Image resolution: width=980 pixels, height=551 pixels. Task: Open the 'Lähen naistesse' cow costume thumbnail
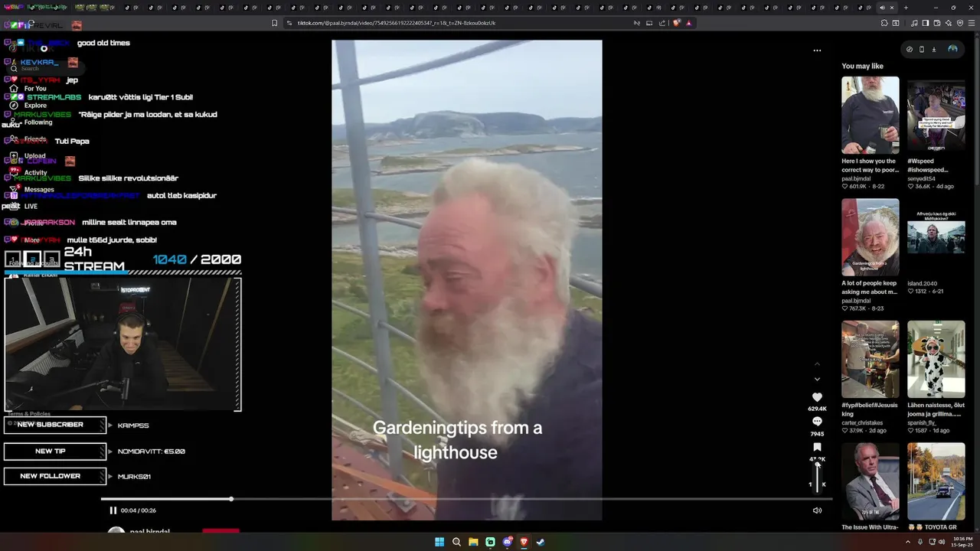pos(936,359)
